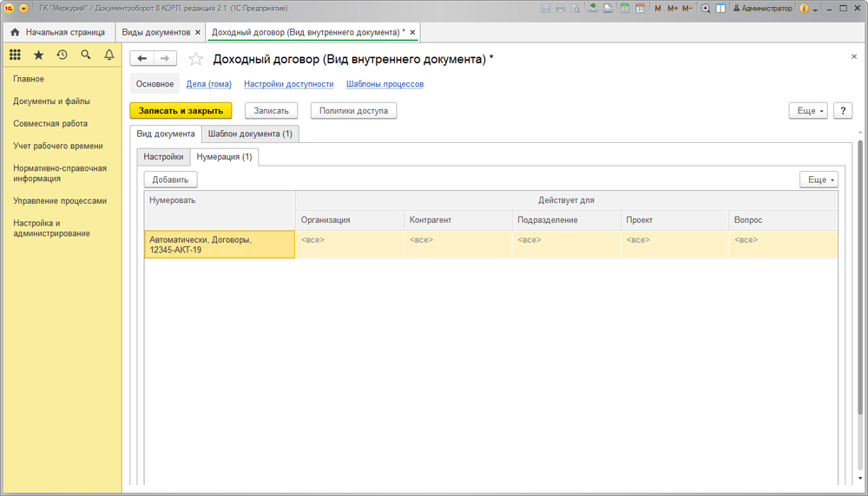Switch to the Шаблон документа (1) tab
This screenshot has height=496, width=868.
click(x=250, y=134)
